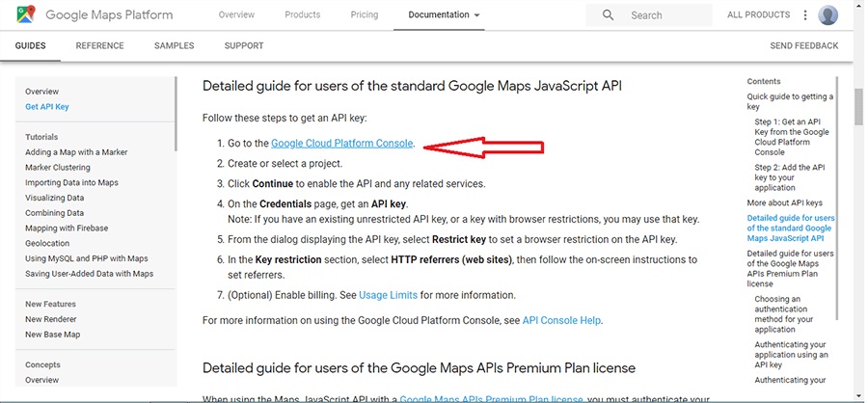868x403 pixels.
Task: Open the Overview top navigation item
Action: click(x=236, y=15)
